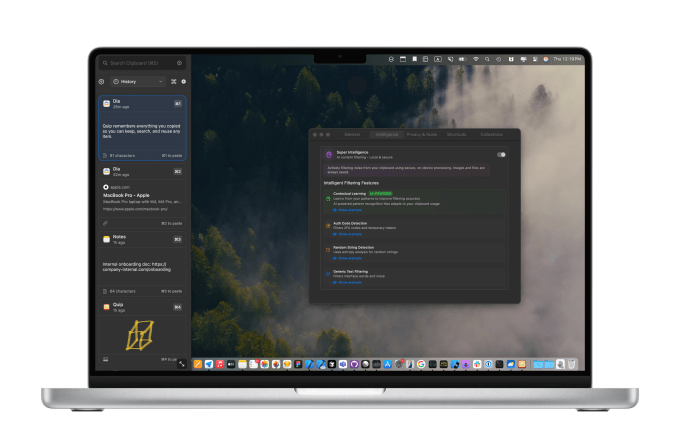This screenshot has width=680, height=425.
Task: Open Music app in the Dock
Action: point(220,364)
